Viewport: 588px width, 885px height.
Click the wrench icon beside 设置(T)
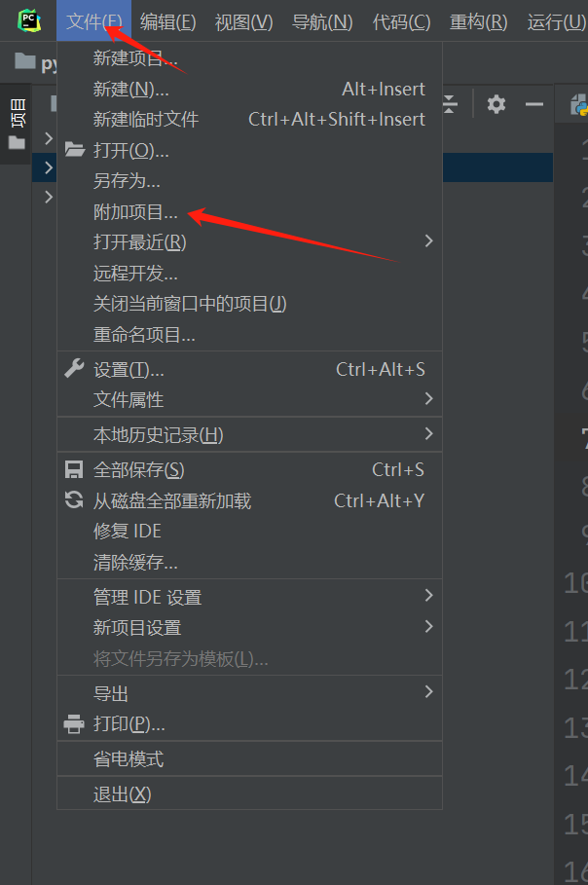pyautogui.click(x=75, y=369)
